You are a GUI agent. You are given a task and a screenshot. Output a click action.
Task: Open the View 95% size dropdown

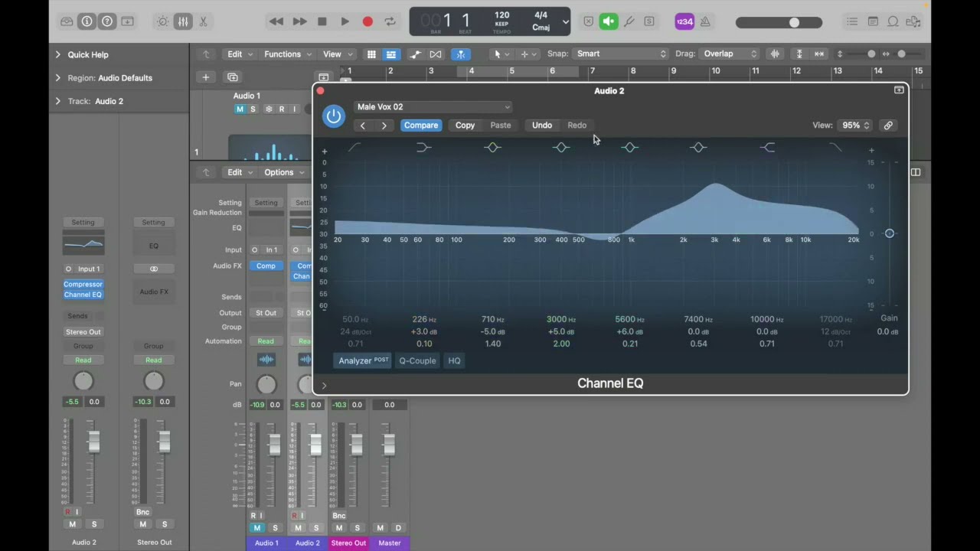(x=856, y=126)
